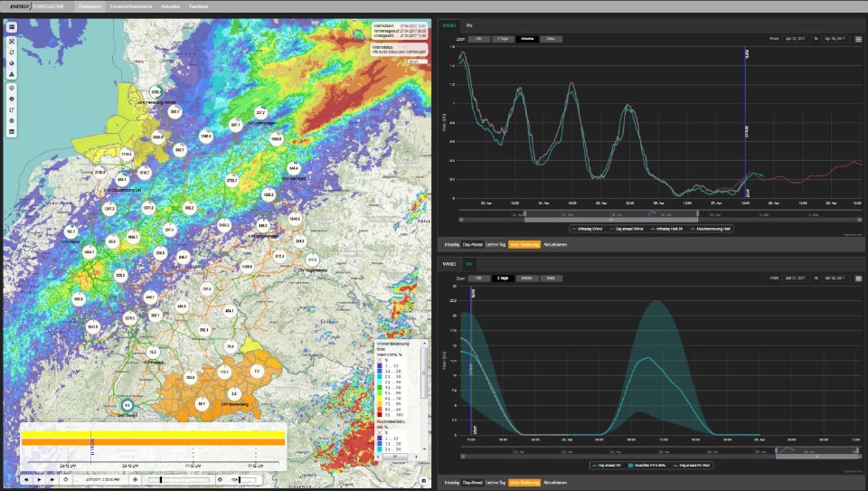Click the wind chart From date field

(x=795, y=39)
